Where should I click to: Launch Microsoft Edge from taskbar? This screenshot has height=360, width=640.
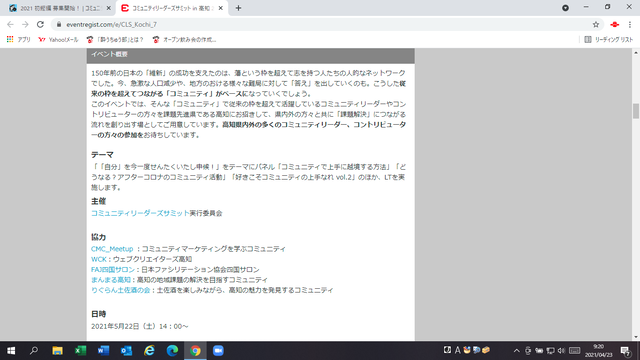pos(172,351)
